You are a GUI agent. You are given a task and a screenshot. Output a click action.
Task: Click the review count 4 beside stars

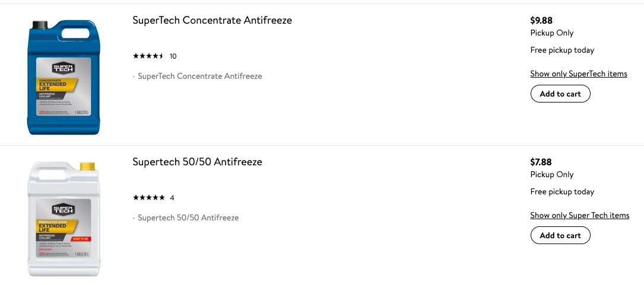point(172,198)
